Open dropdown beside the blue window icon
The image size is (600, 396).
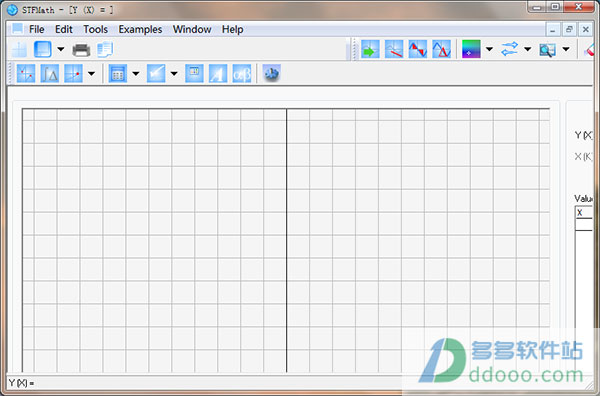click(60, 49)
